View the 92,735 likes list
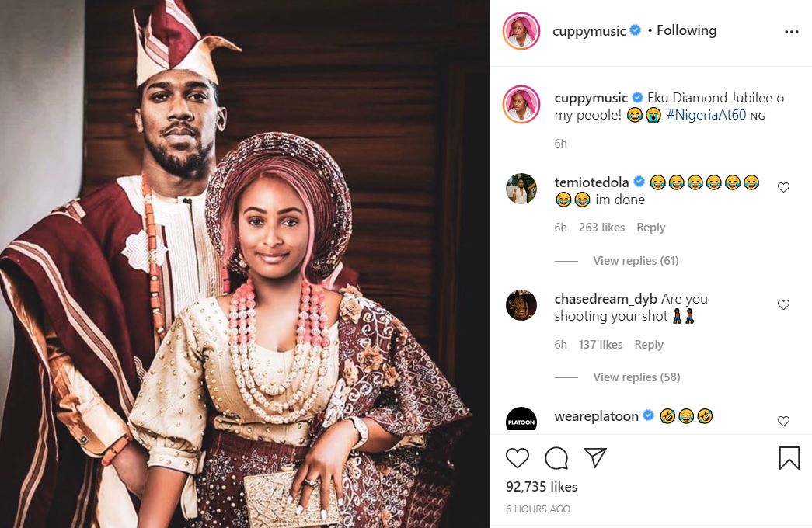This screenshot has width=812, height=528. tap(542, 487)
